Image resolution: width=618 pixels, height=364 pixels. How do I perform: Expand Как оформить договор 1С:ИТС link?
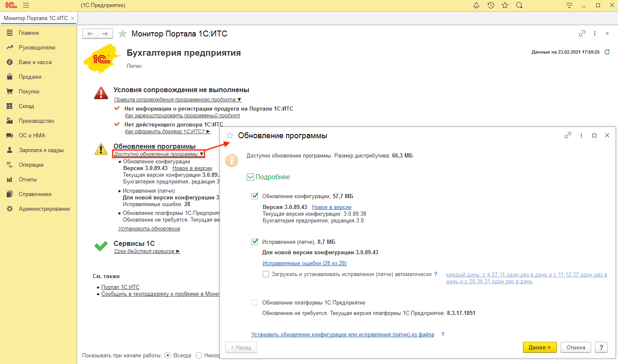pyautogui.click(x=168, y=132)
